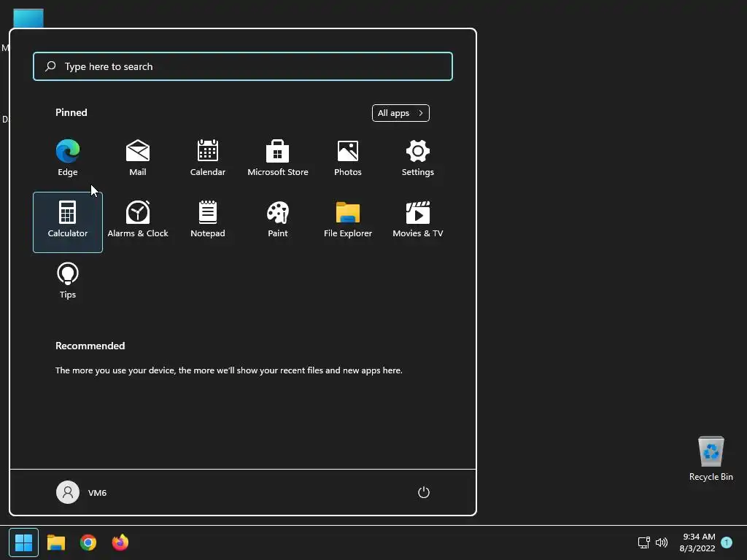747x560 pixels.
Task: Open the Edge browser from pinned apps
Action: pyautogui.click(x=68, y=157)
